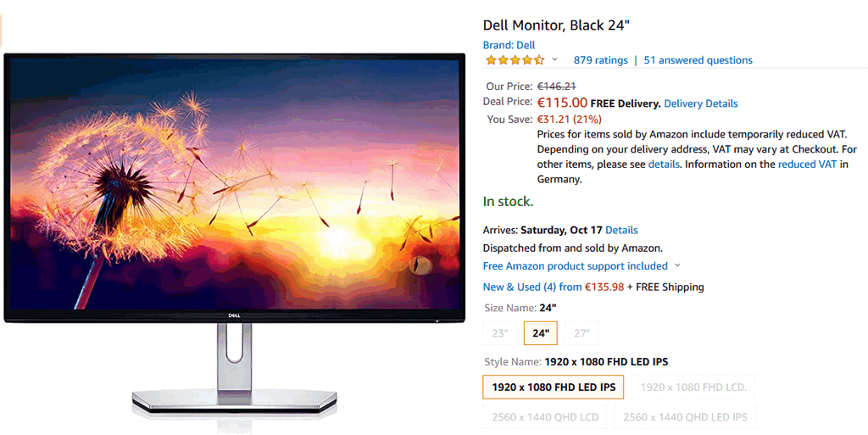
Task: Click Details next to arrival date
Action: point(621,231)
